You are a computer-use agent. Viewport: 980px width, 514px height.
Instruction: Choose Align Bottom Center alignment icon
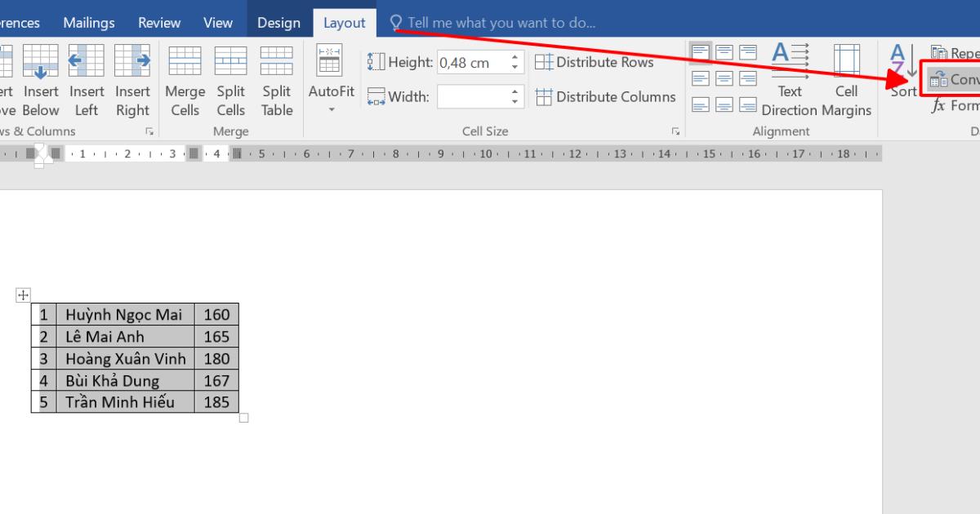[724, 104]
